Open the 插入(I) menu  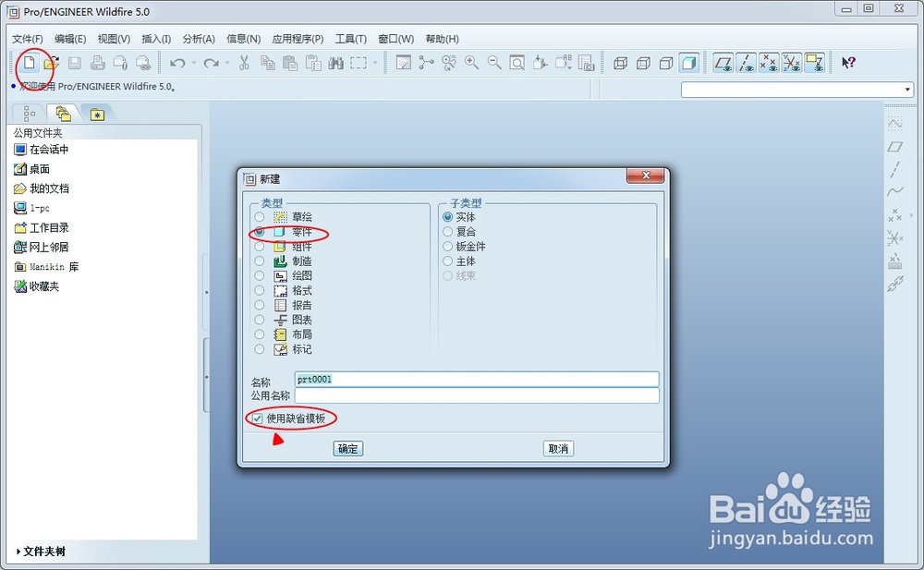click(x=156, y=39)
